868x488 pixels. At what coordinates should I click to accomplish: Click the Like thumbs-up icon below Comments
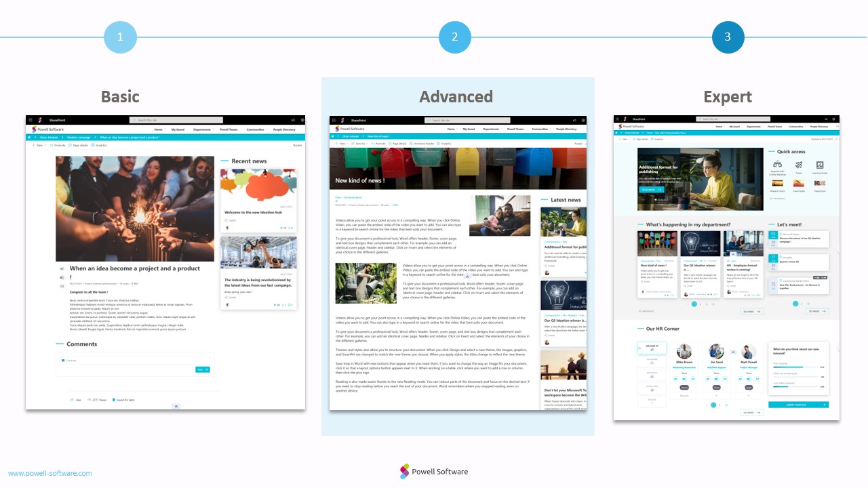[72, 400]
